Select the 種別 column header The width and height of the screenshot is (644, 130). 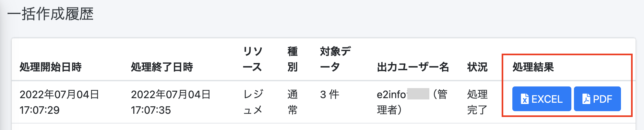pyautogui.click(x=292, y=59)
